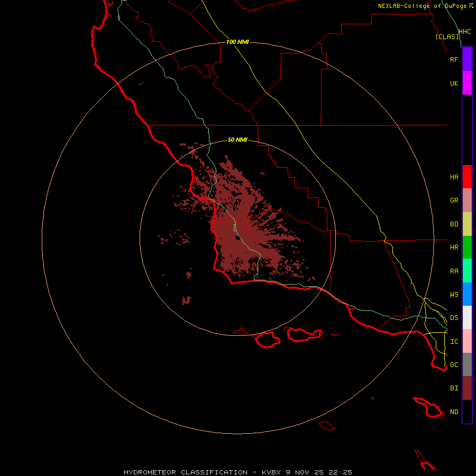Click the 'BD' legend label
The image size is (476, 476).
pos(454,224)
